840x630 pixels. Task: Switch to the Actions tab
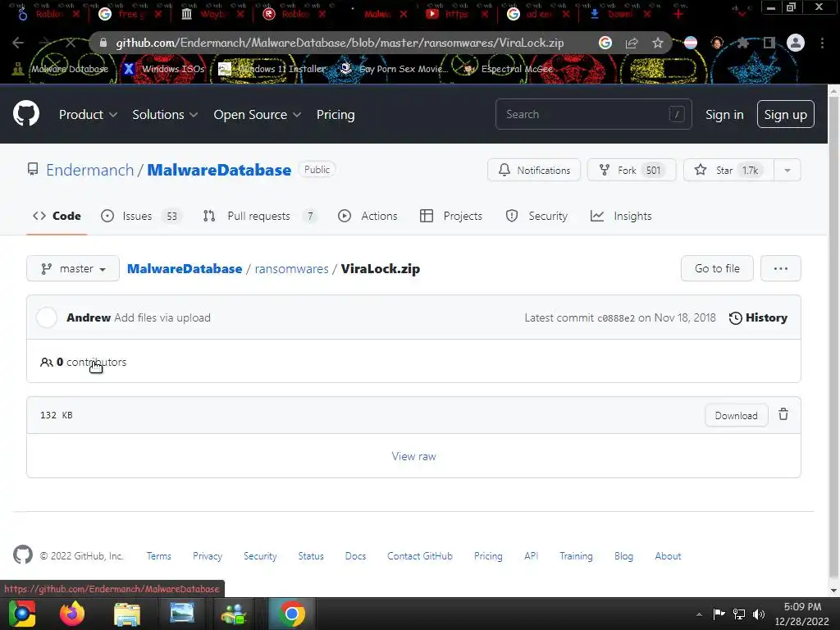point(367,216)
